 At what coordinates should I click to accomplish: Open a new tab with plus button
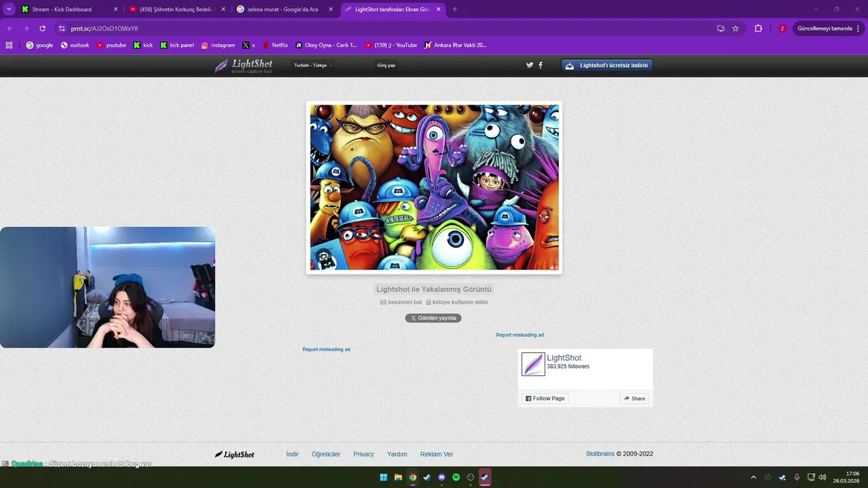(454, 9)
